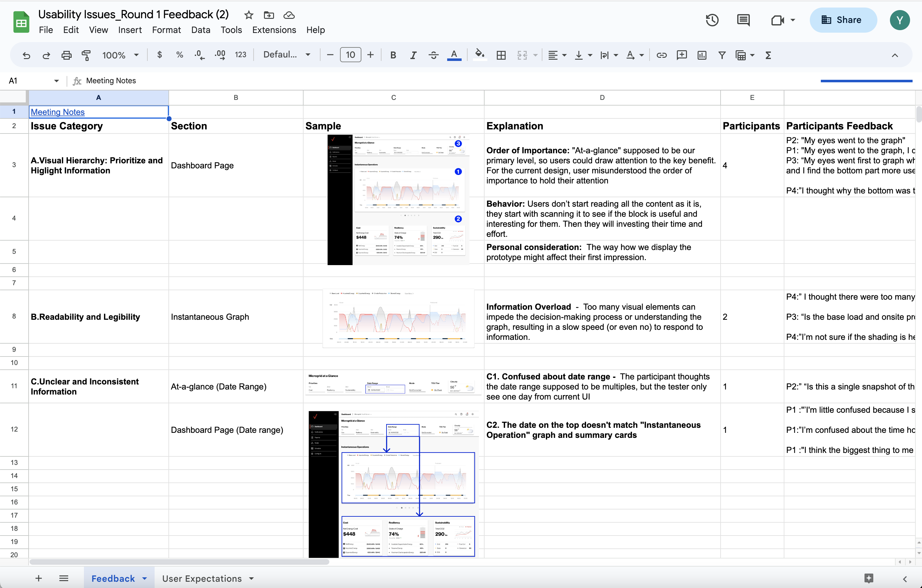The image size is (922, 588).
Task: Toggle italic formatting
Action: 413,55
